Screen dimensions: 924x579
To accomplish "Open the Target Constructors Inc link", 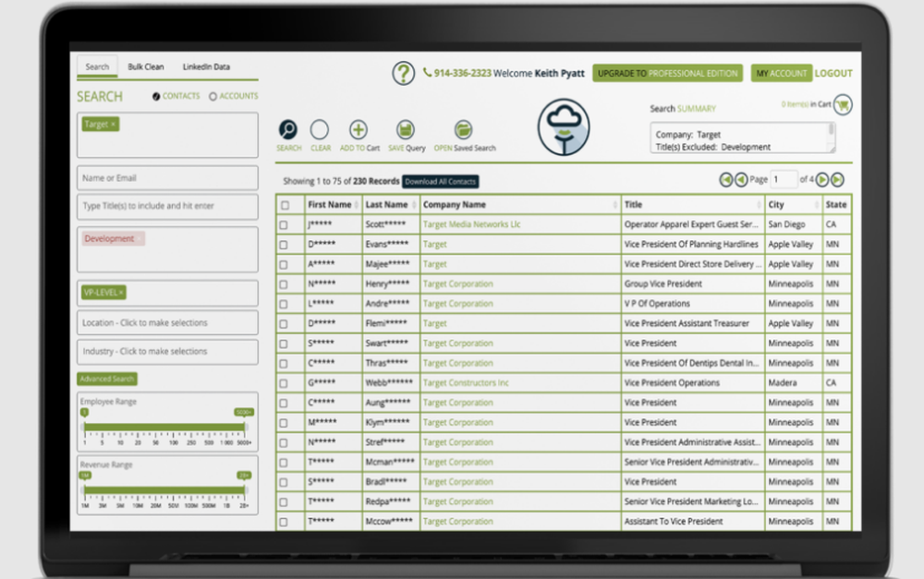I will point(466,383).
